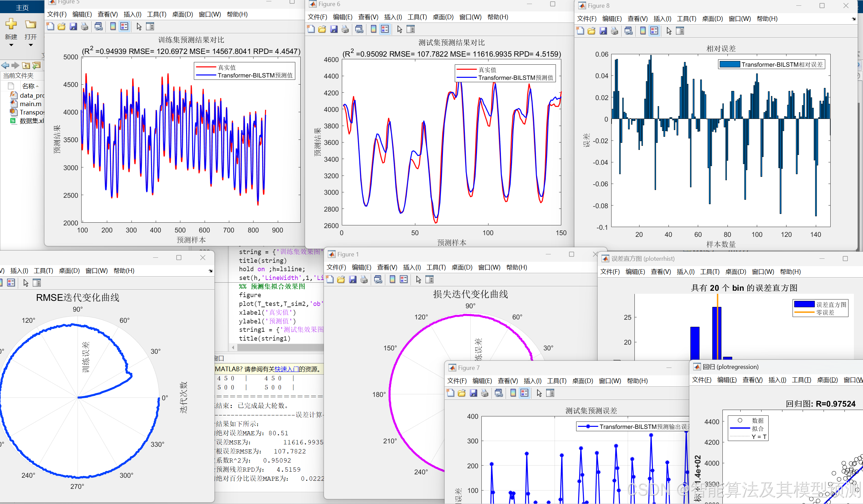Toggle Insert legend in Figure 5 toolbar
Image resolution: width=863 pixels, height=504 pixels.
coord(124,27)
